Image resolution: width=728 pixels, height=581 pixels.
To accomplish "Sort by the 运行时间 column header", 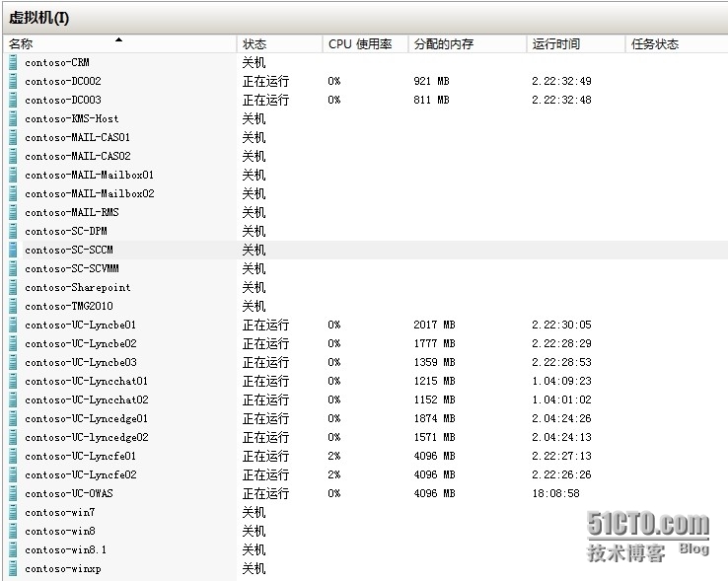I will coord(576,44).
